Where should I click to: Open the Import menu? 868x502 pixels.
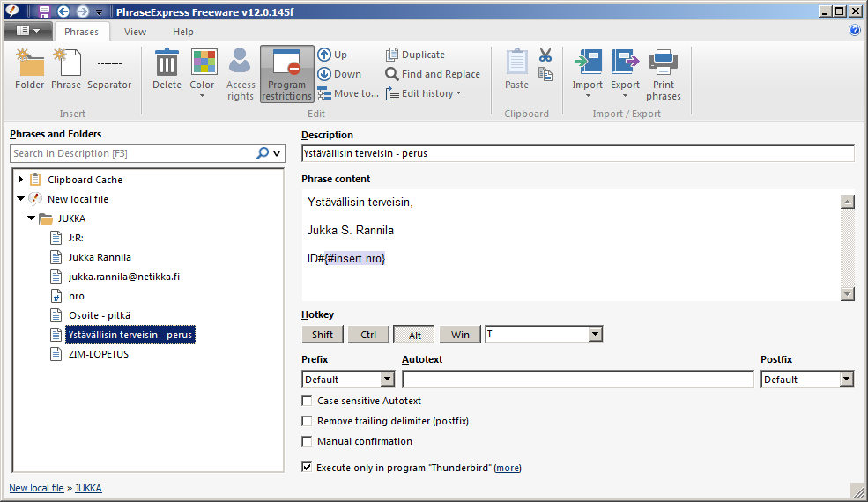click(x=588, y=73)
